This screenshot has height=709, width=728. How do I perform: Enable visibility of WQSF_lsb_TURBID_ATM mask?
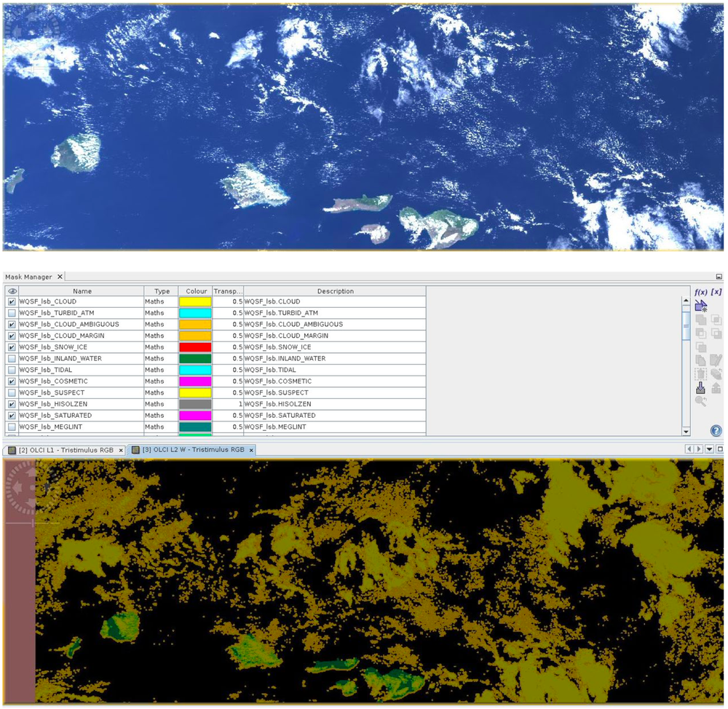(x=12, y=313)
